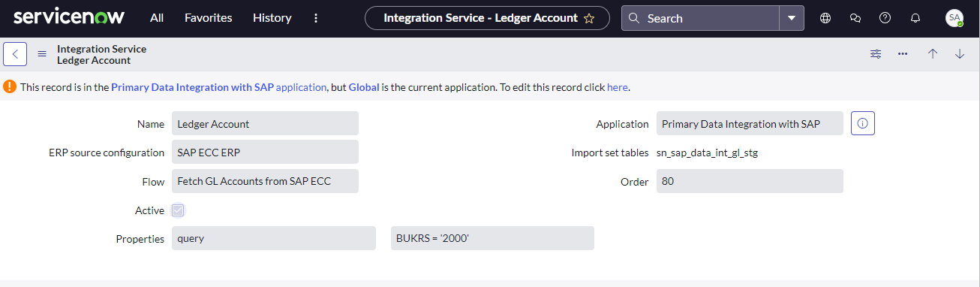Click the 'Integration Service' header title text
The width and height of the screenshot is (980, 287).
click(x=102, y=49)
